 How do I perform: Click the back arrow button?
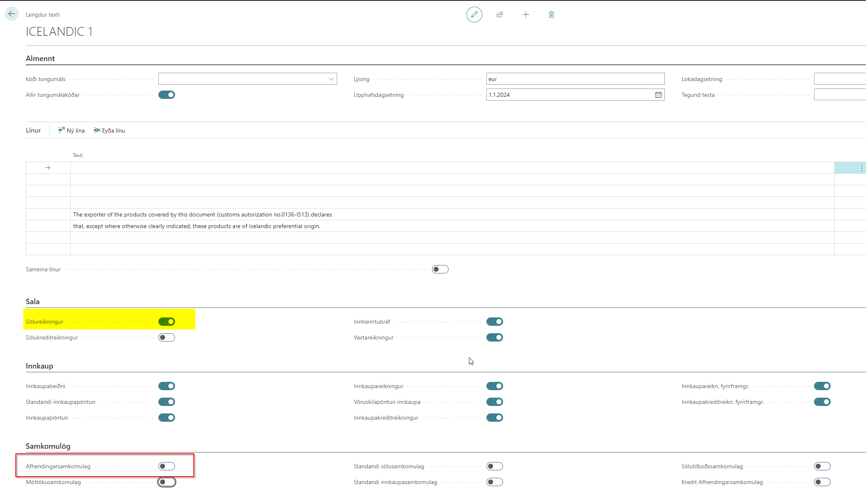click(x=12, y=14)
